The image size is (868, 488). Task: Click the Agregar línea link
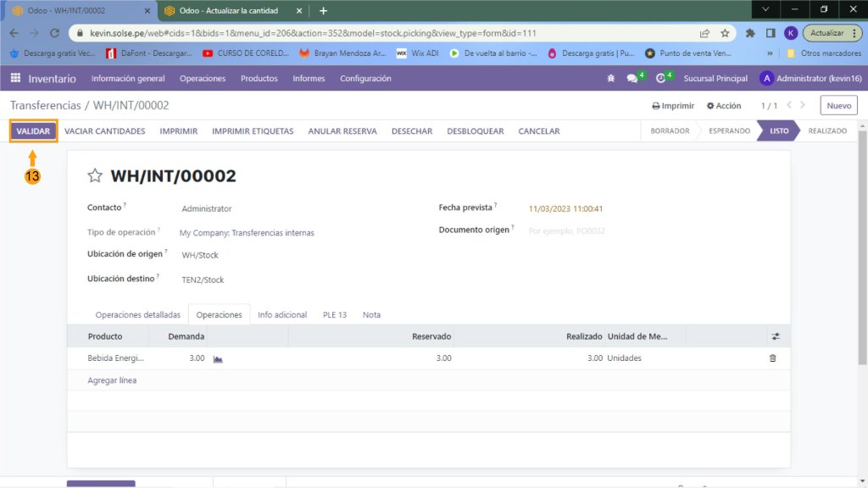(x=112, y=380)
